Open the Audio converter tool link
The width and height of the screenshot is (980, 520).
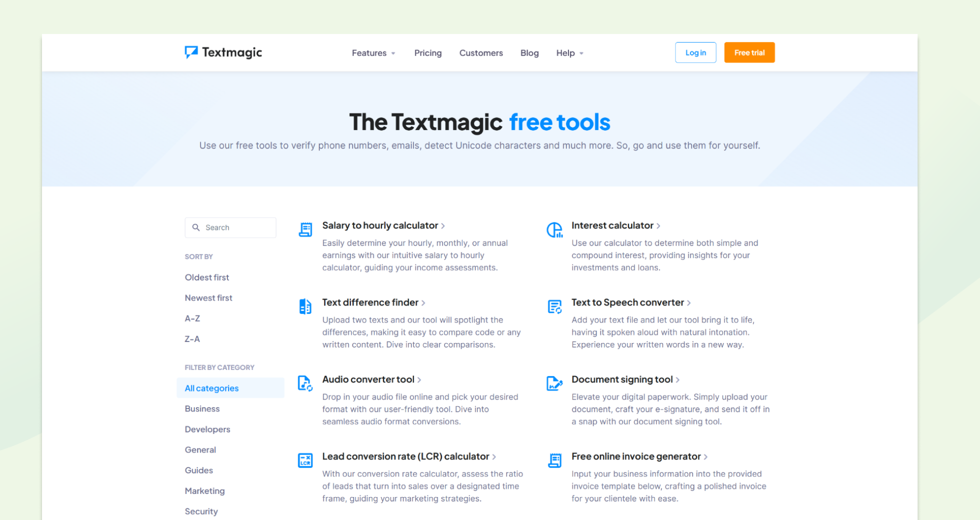[x=371, y=379]
